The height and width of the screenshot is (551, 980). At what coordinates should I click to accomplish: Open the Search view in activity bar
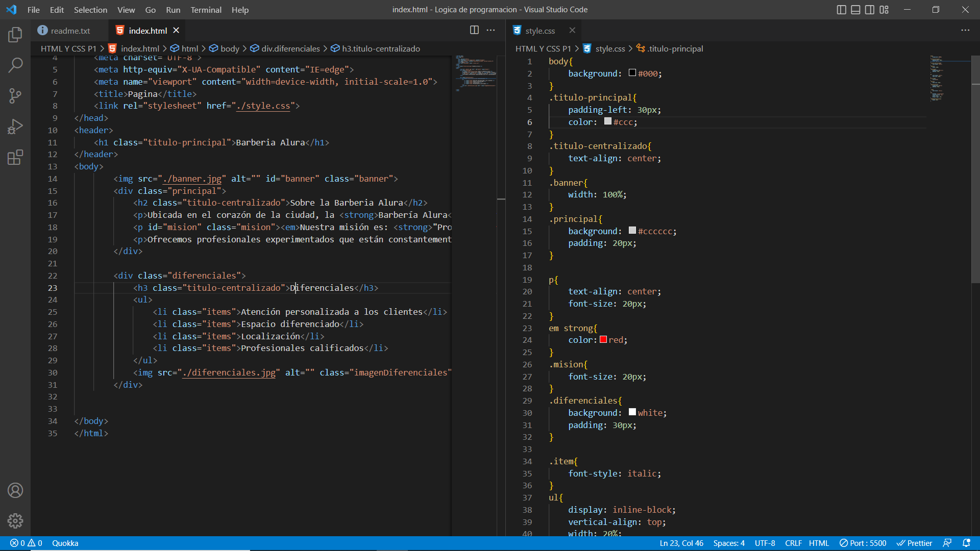point(15,65)
